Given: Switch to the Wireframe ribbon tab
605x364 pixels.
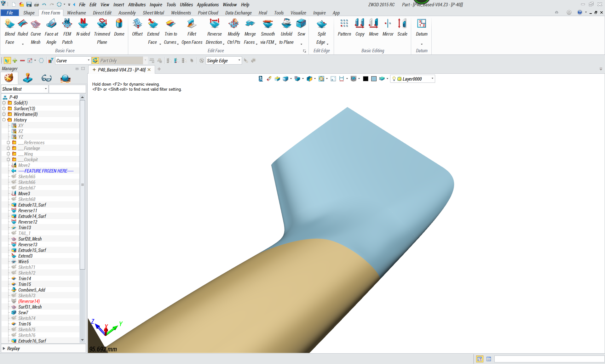Looking at the screenshot, I should (76, 13).
